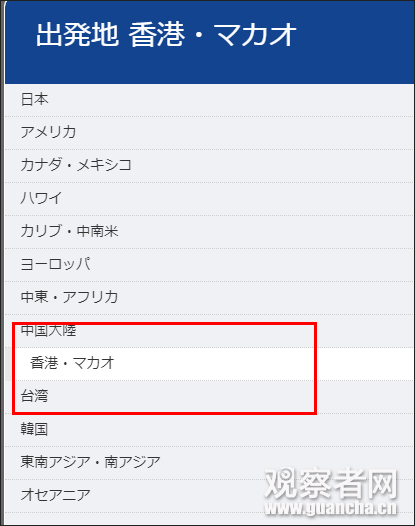Image resolution: width=415 pixels, height=526 pixels.
Task: Select the カナダ・メキシコ entry
Action: tap(209, 166)
